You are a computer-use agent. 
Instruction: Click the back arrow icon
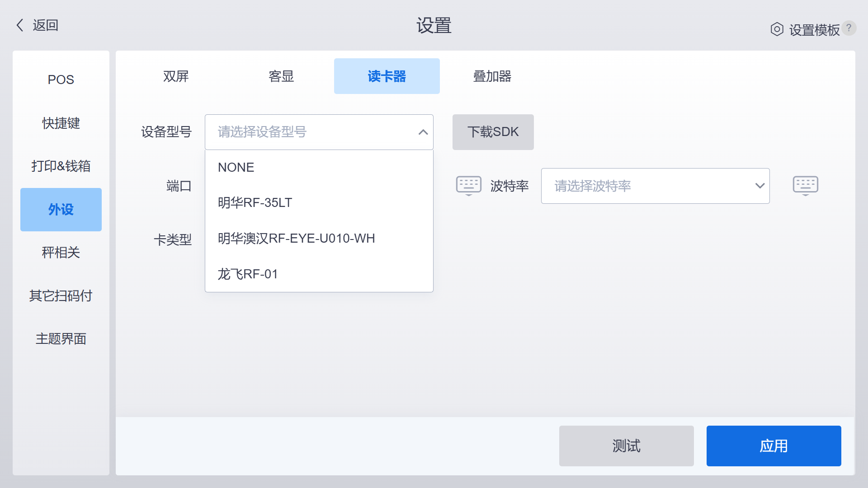point(20,25)
